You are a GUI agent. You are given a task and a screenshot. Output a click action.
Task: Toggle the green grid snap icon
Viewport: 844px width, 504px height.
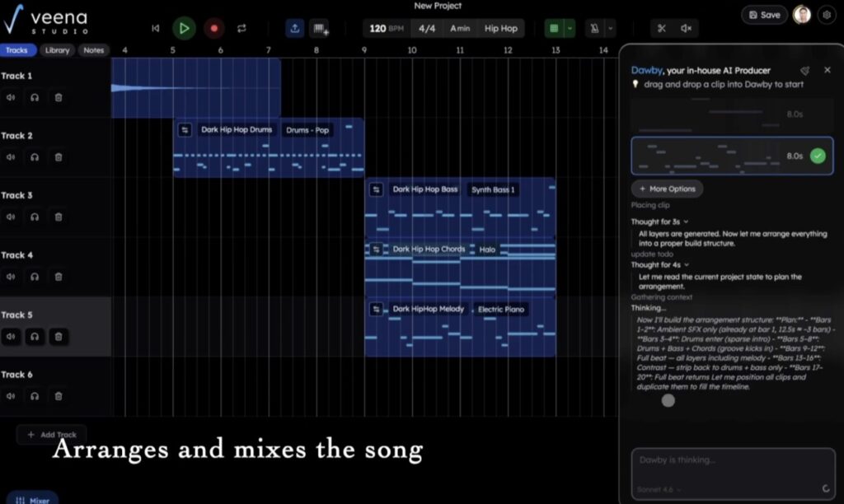pos(554,28)
